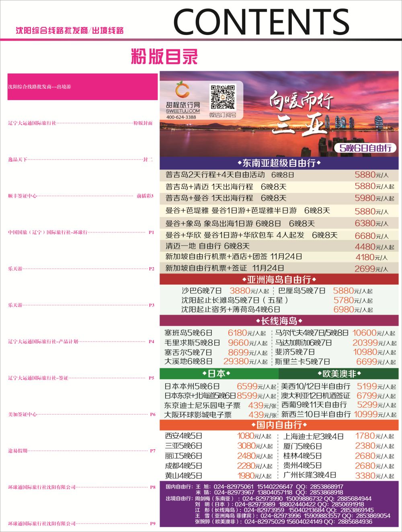402x532 pixels.
Task: Select the 欧美澳非 section header
Action: click(339, 374)
